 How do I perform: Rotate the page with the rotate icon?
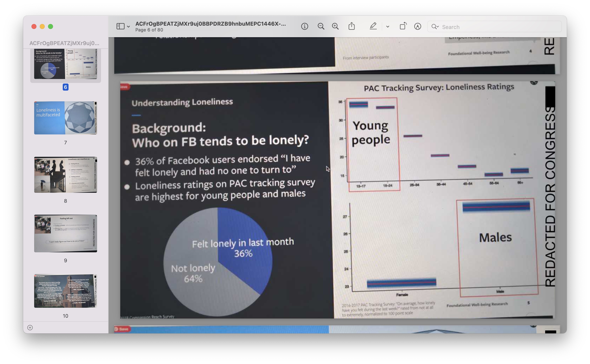[x=403, y=26]
